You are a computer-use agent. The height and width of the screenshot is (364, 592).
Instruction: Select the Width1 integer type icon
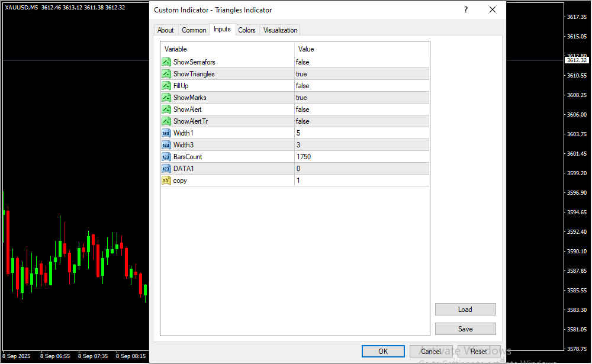[x=166, y=133]
